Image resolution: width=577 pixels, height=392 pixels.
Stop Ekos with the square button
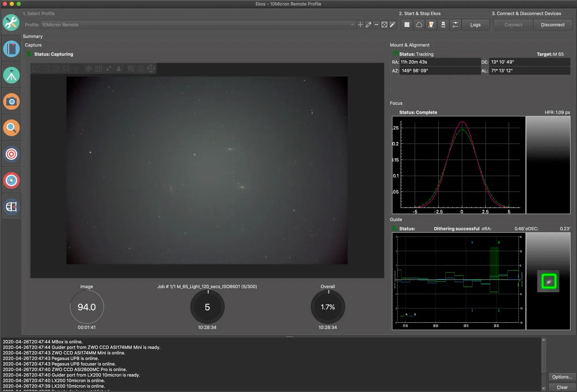tap(407, 25)
